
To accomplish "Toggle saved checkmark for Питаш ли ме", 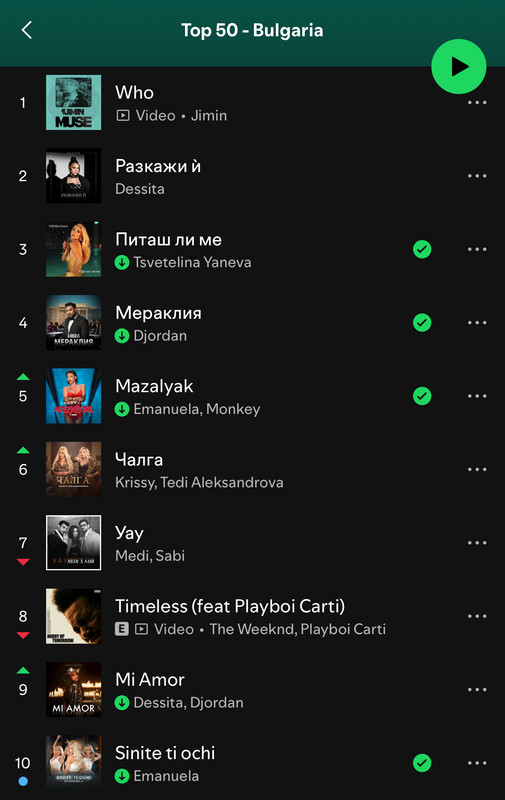I will click(422, 249).
